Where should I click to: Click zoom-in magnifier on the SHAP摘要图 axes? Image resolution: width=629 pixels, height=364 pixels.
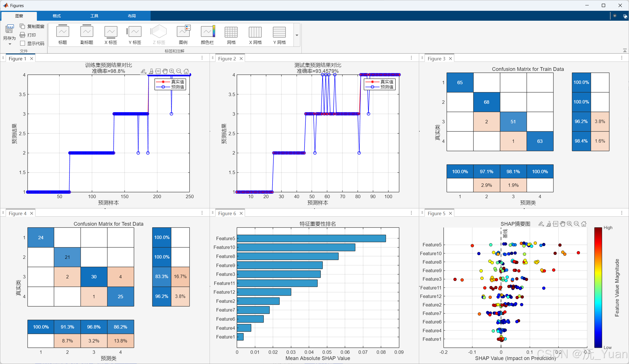569,224
